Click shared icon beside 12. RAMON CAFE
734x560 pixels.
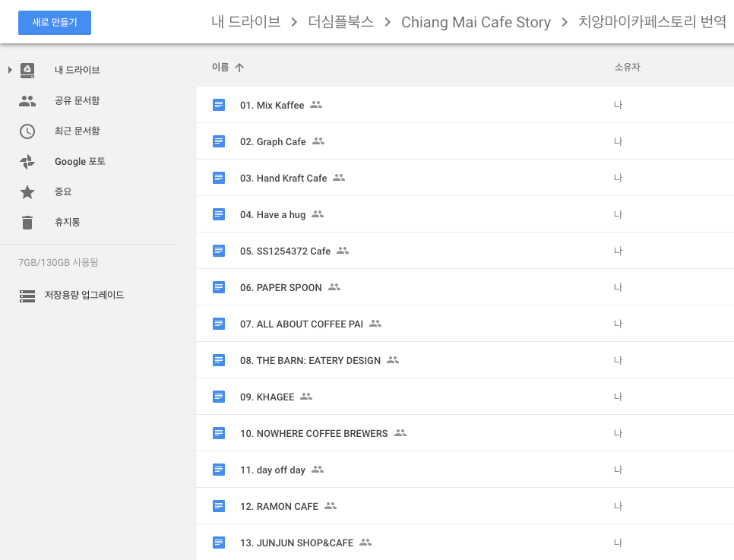[x=331, y=506]
